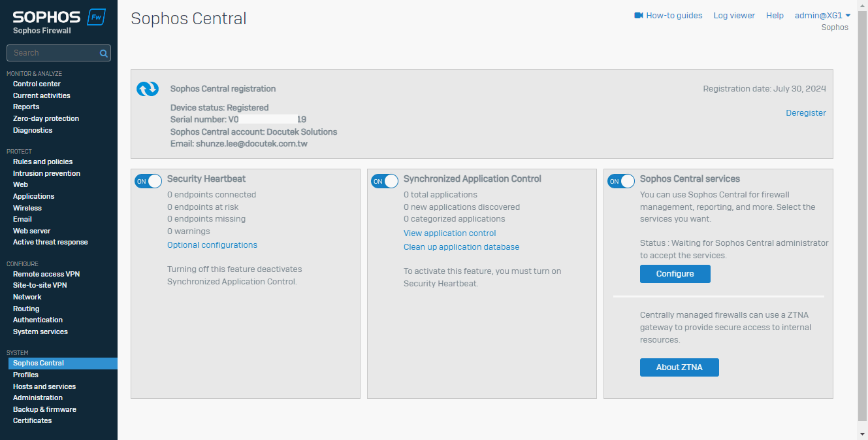Click the page scrollbar down arrow
Viewport: 868px width, 440px height.
(x=863, y=434)
